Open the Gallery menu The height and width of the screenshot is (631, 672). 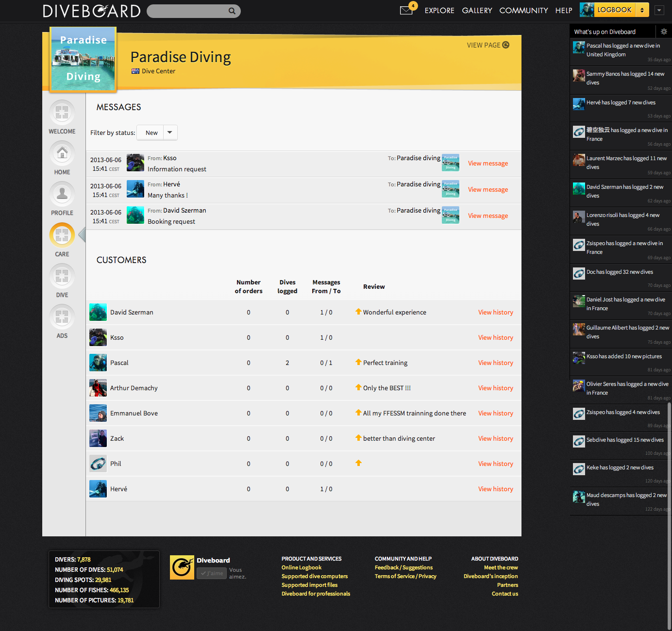(x=477, y=10)
